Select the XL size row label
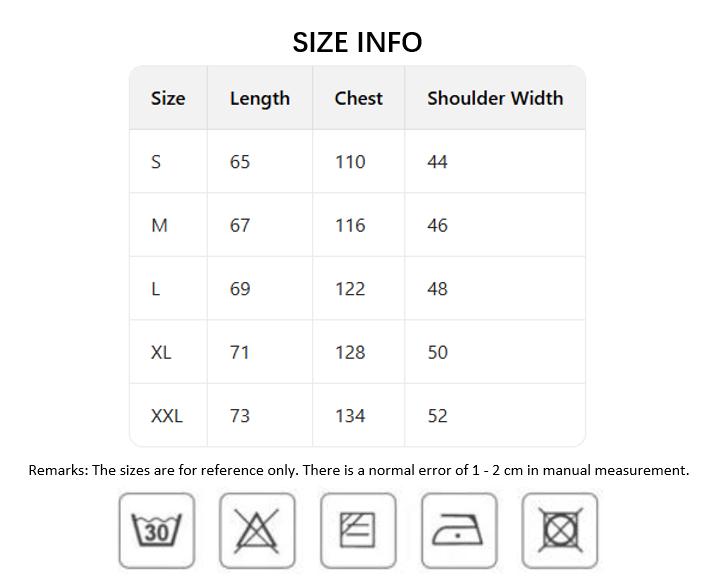The image size is (721, 585). (x=161, y=352)
